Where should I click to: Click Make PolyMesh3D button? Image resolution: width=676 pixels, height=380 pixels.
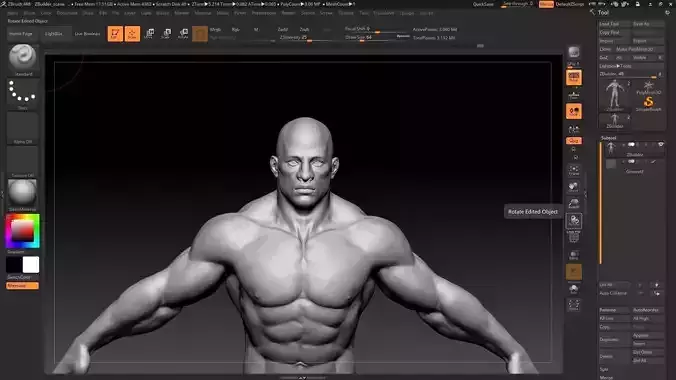pos(639,49)
